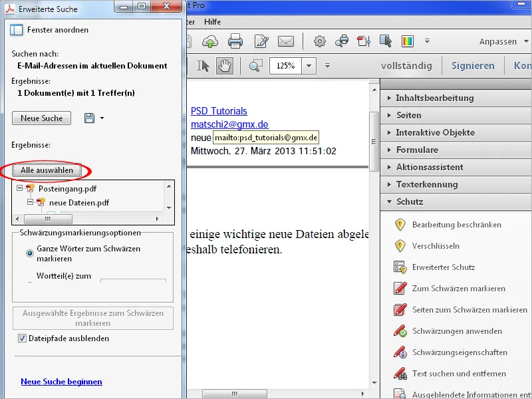Toggle the Dateipfade ausblenden checkbox
The height and width of the screenshot is (399, 532).
tap(22, 338)
